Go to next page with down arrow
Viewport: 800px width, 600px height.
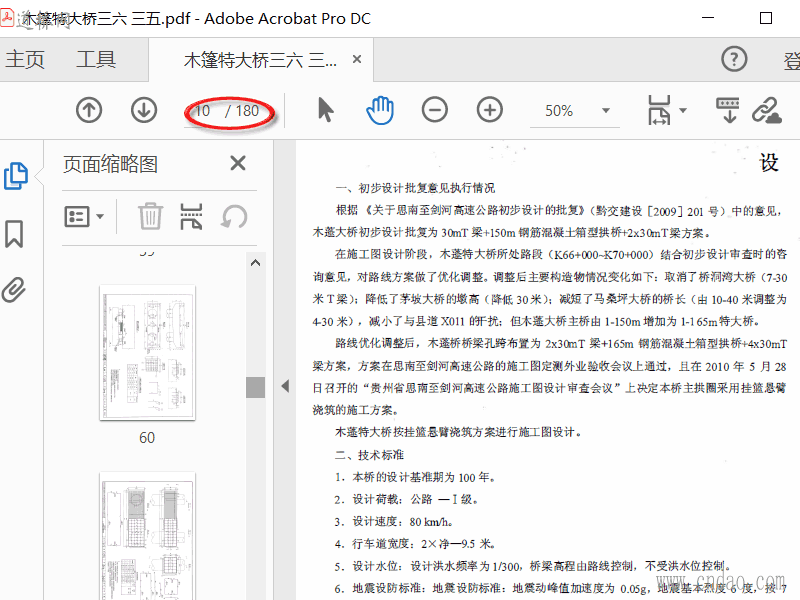click(x=144, y=110)
